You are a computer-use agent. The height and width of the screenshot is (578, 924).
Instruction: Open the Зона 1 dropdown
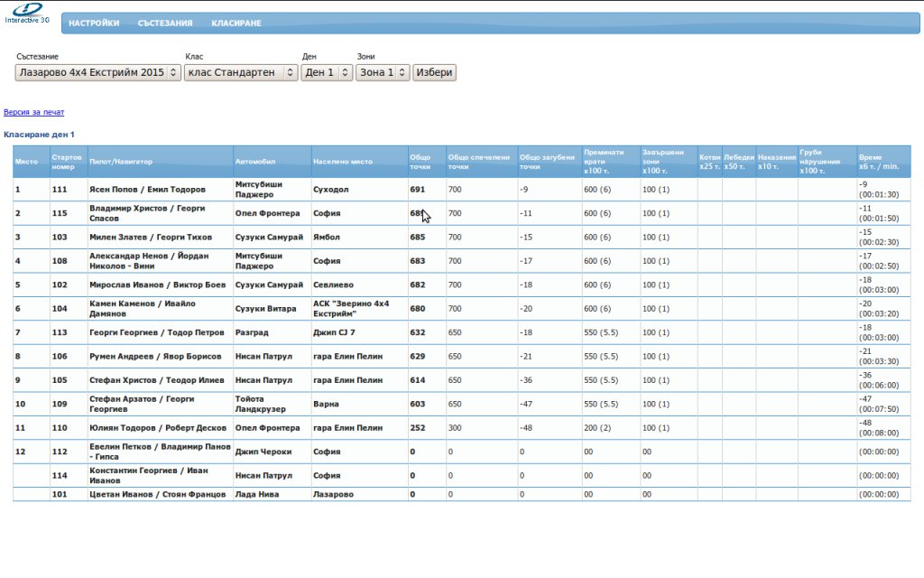coord(383,72)
